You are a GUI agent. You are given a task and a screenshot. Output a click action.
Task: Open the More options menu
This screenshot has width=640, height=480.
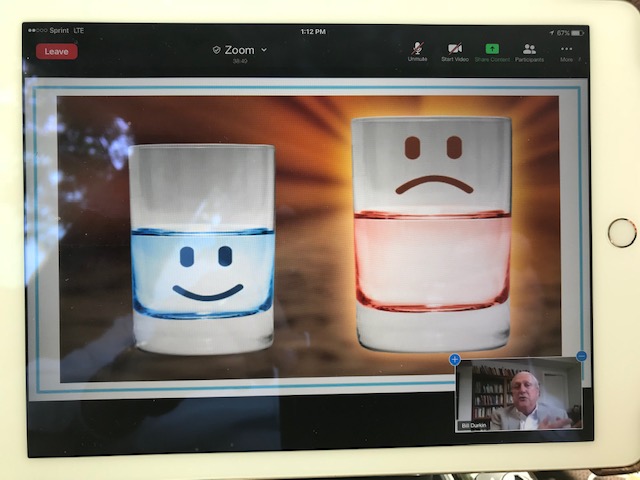(x=567, y=53)
